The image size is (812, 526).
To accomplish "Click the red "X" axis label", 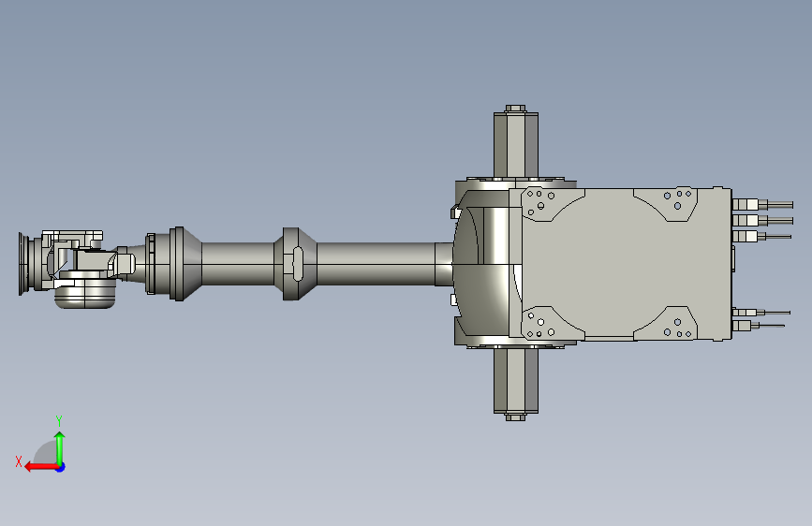I will (x=19, y=461).
